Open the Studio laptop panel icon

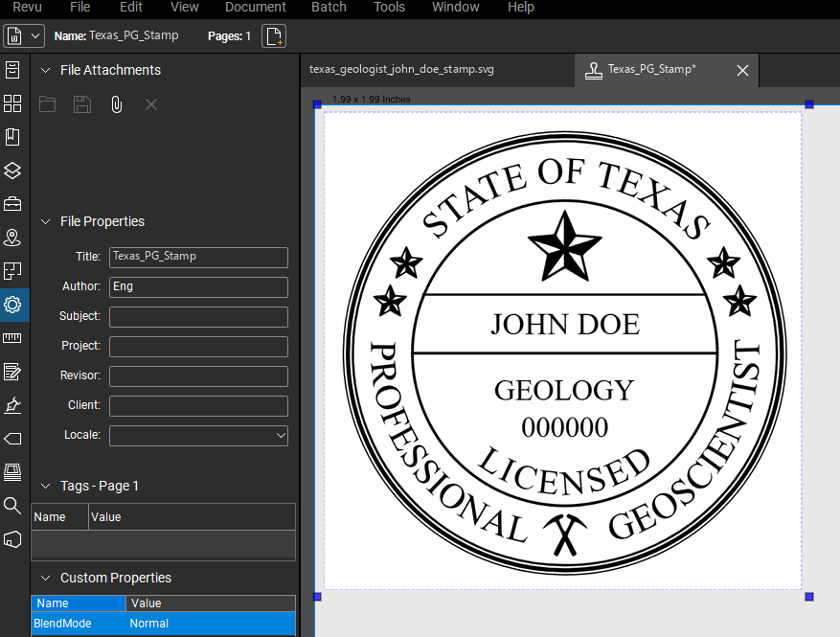pos(12,472)
